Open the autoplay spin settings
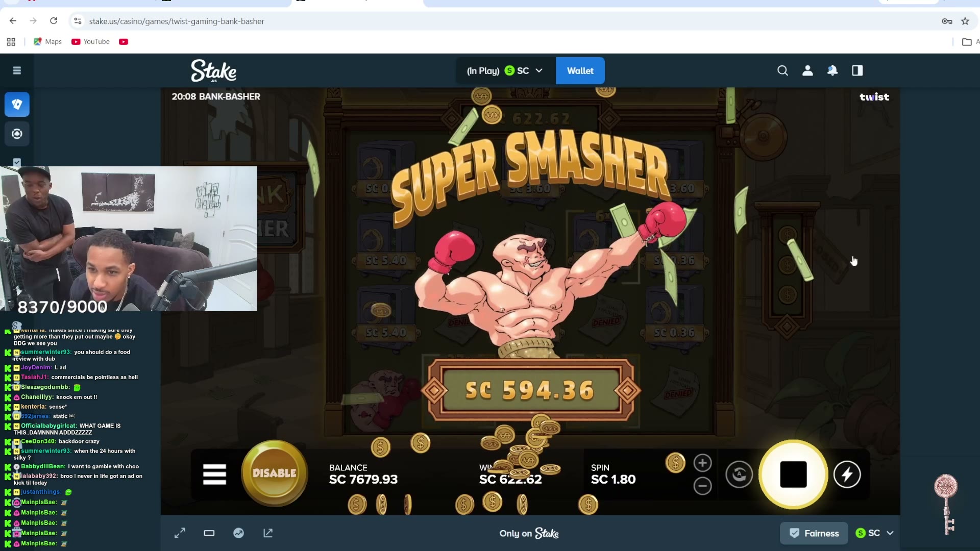Image resolution: width=980 pixels, height=551 pixels. tap(739, 474)
